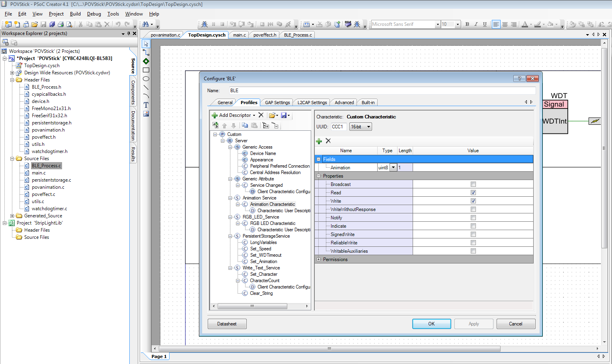612x364 pixels.
Task: Enable the ReliableWrite property checkbox
Action: click(473, 243)
